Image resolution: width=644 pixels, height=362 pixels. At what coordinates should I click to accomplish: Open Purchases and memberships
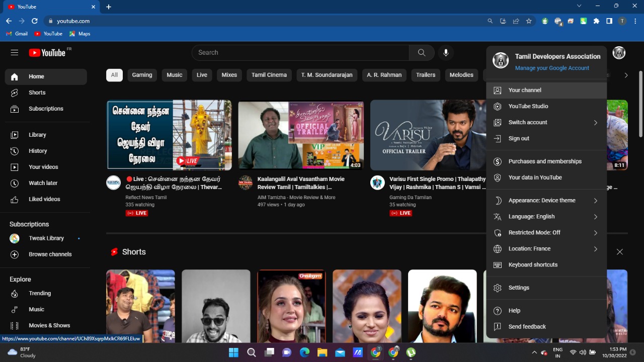pyautogui.click(x=546, y=161)
